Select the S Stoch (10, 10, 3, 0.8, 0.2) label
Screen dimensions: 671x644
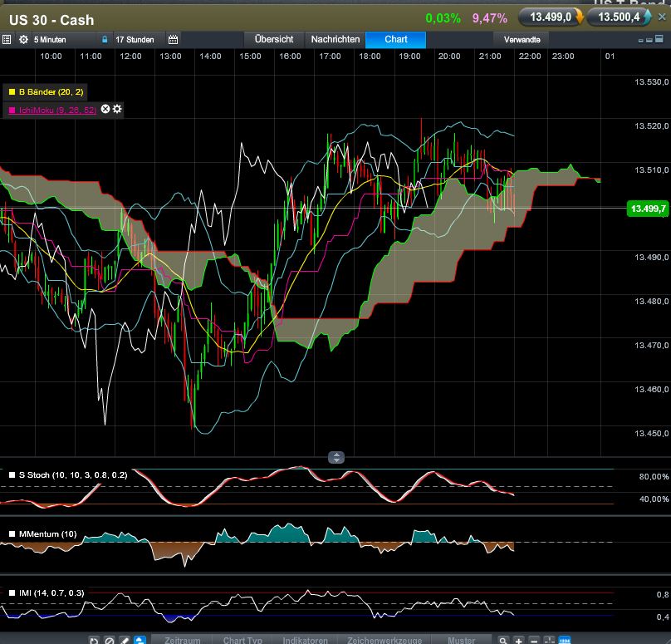click(x=73, y=474)
